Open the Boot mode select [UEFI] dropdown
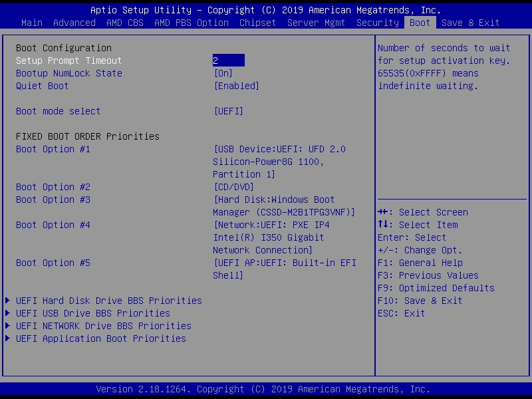 tap(228, 111)
